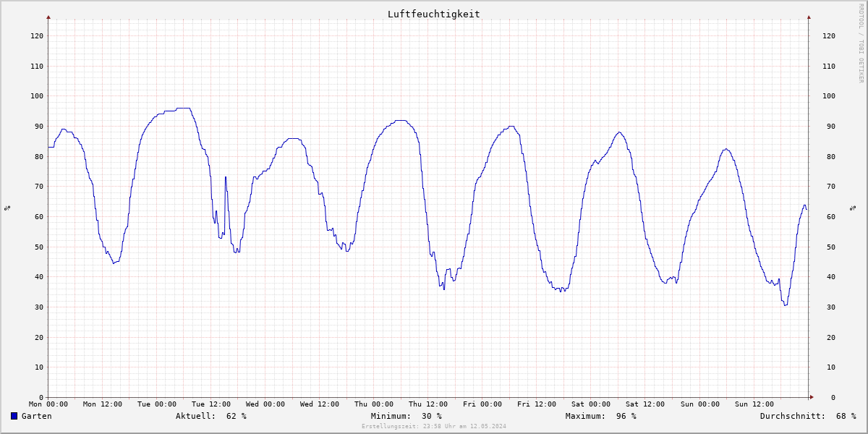Click the left y-axis label '100'
The height and width of the screenshot is (434, 868).
[37, 96]
